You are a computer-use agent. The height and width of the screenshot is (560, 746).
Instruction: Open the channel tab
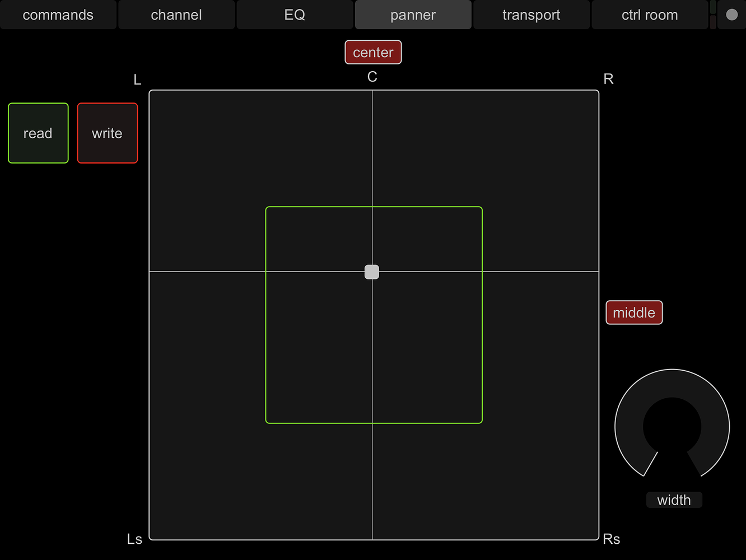click(176, 15)
